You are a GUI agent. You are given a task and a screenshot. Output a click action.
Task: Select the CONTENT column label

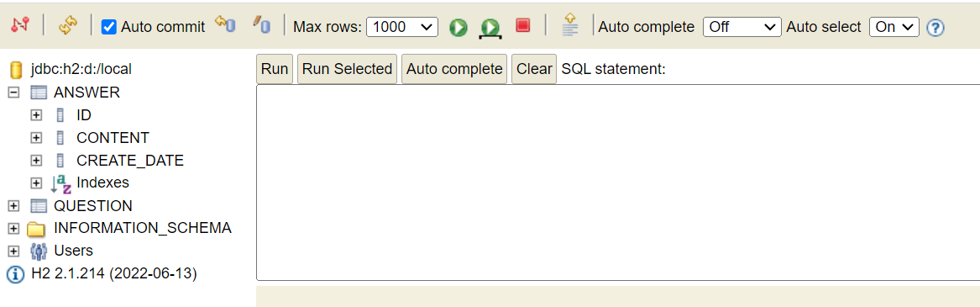(113, 138)
